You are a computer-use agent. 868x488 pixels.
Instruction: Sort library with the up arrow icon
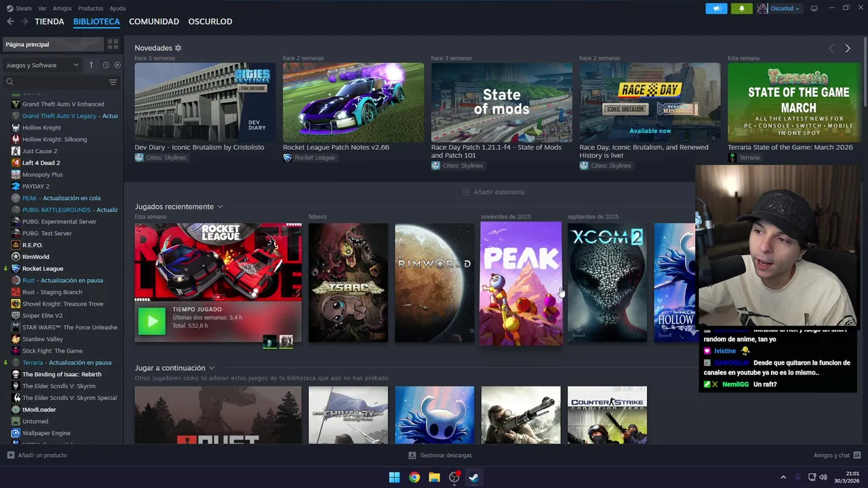point(91,65)
